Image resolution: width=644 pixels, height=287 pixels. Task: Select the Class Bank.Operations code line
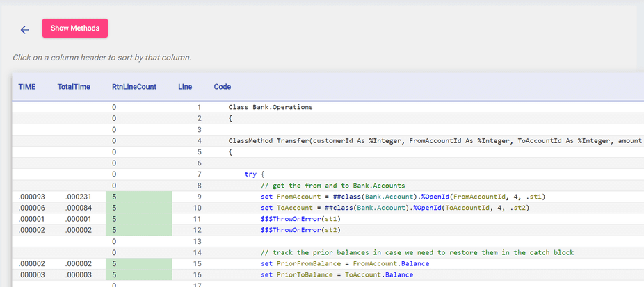tap(271, 108)
